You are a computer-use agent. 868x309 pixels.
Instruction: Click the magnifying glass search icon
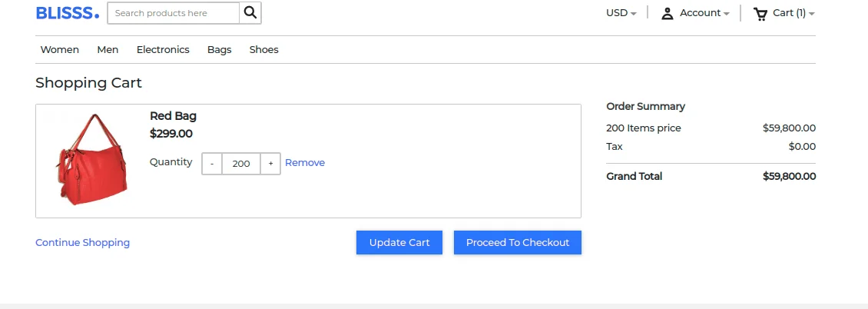tap(250, 13)
